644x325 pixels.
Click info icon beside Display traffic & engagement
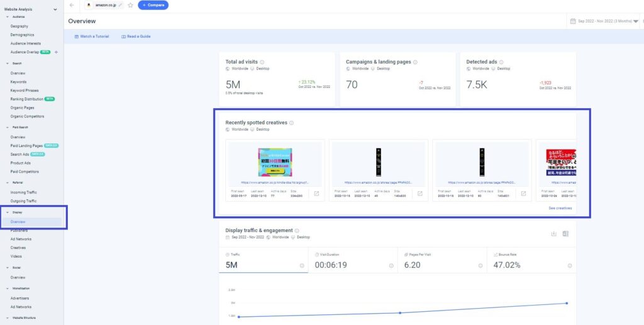[297, 231]
